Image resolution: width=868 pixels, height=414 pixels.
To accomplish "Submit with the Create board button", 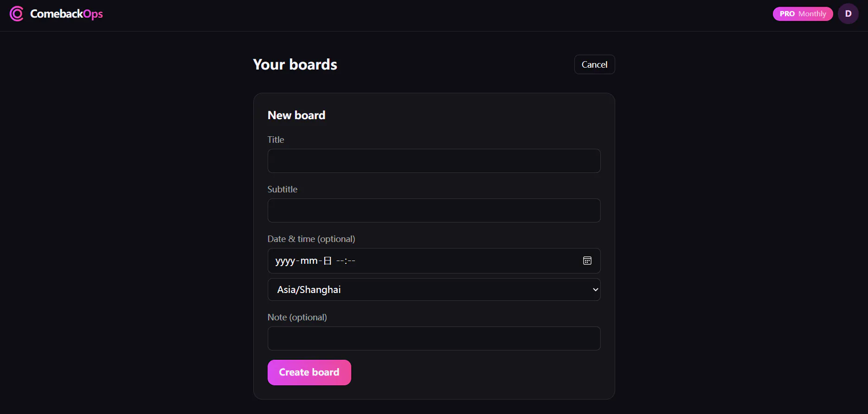I will click(x=309, y=372).
